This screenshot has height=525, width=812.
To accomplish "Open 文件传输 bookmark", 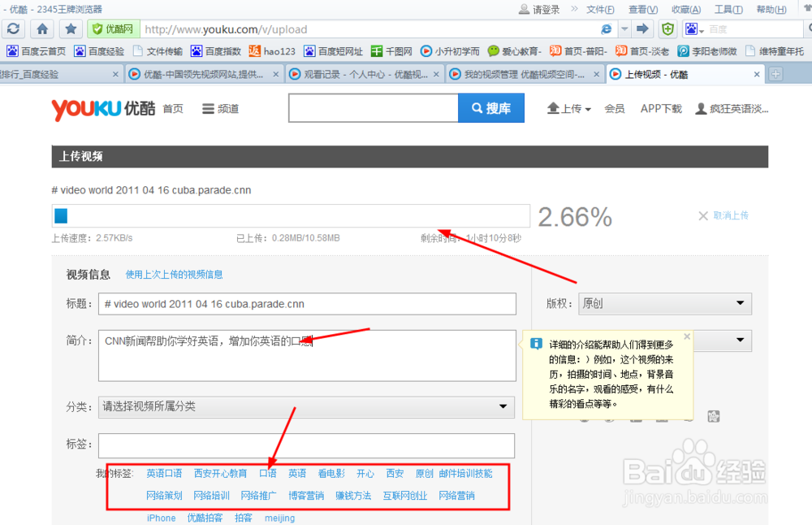I will tap(158, 50).
